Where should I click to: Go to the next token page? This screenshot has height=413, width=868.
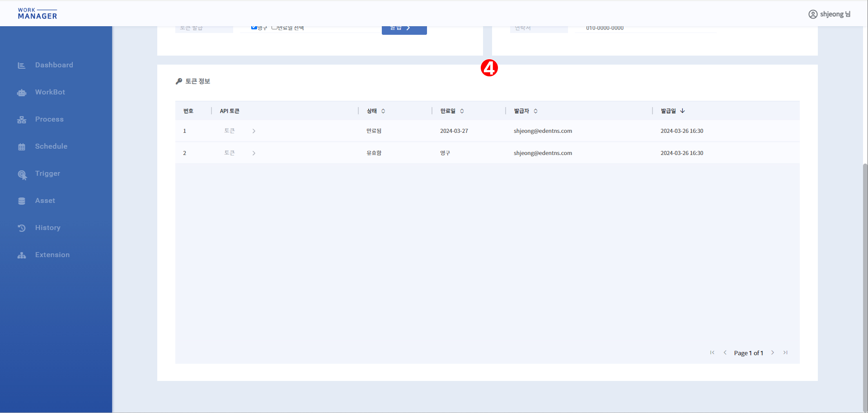pos(773,352)
